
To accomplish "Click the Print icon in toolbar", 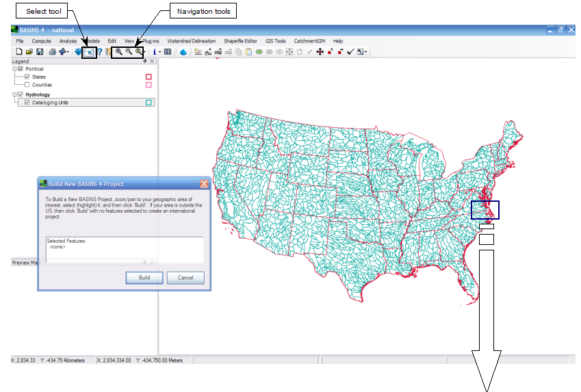I will [x=52, y=52].
